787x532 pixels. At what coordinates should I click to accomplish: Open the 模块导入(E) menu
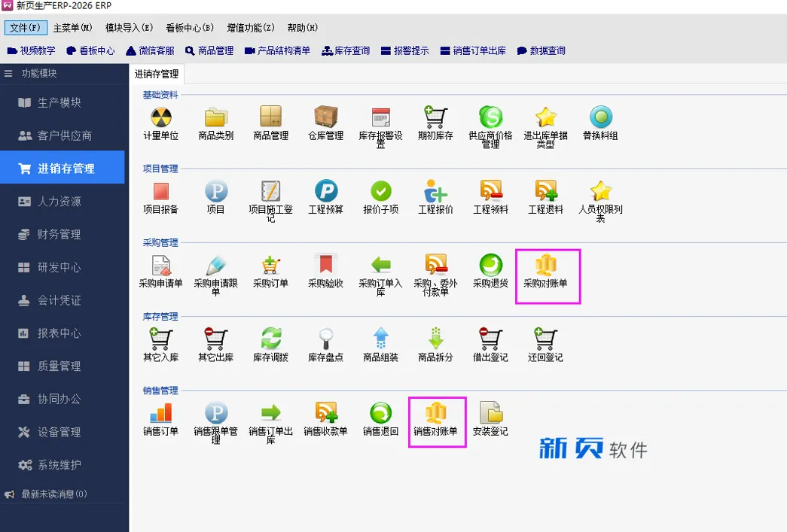[x=129, y=28]
